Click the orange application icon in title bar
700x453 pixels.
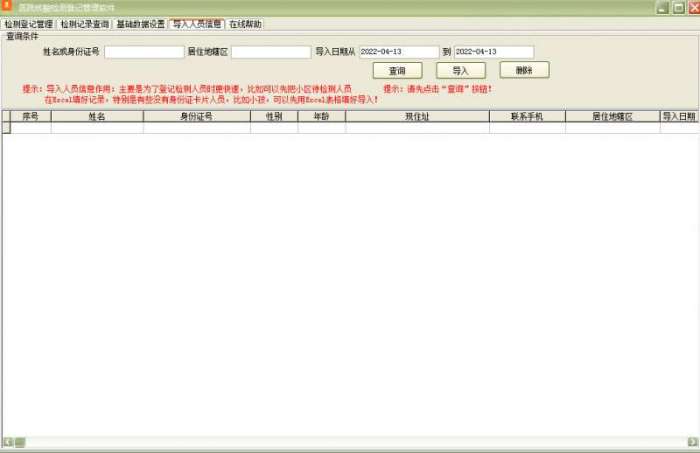(7, 6)
